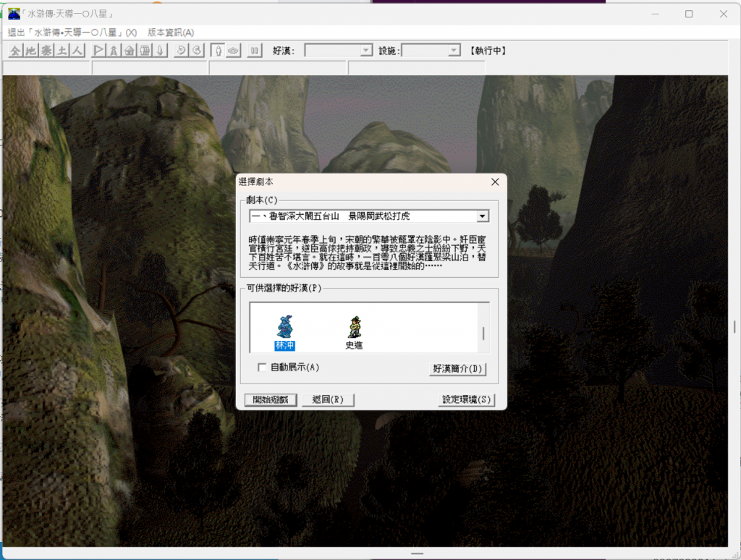Open 好漢簡介(D) hero profile
The image size is (741, 560).
pyautogui.click(x=457, y=368)
